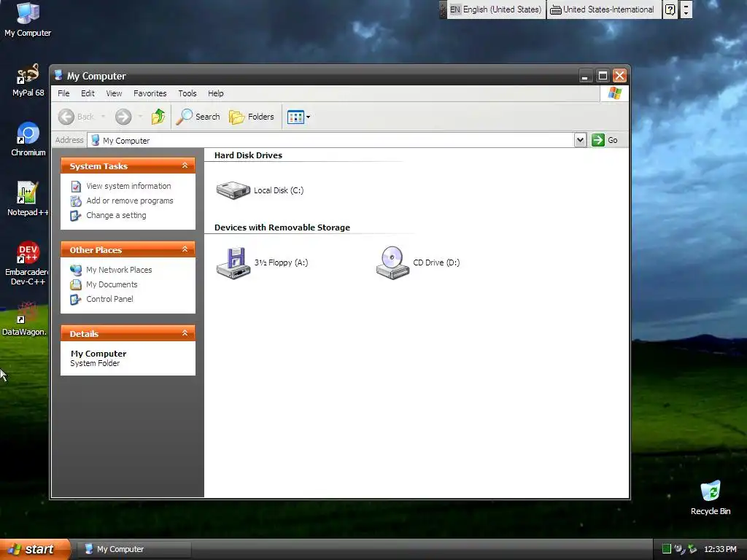
Task: Open Control Panel link
Action: point(109,299)
